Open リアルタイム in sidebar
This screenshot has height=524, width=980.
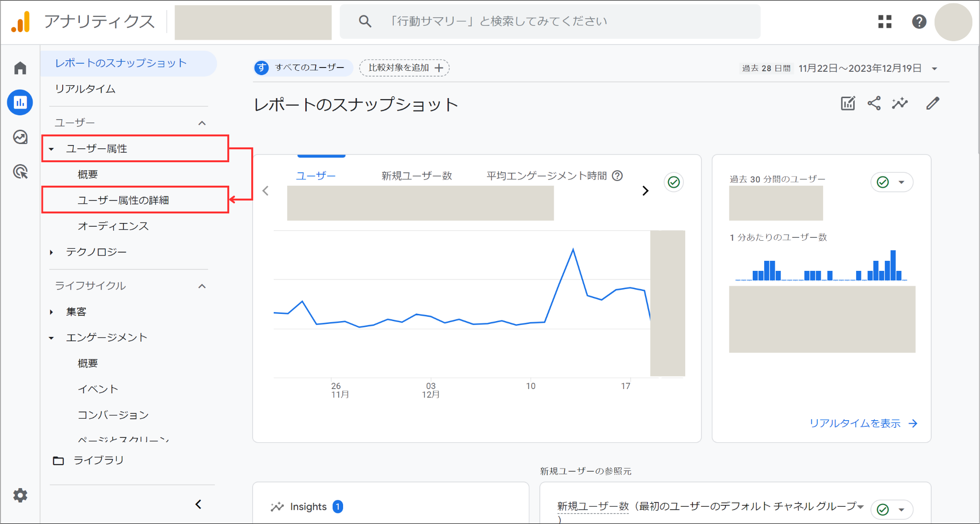(85, 89)
